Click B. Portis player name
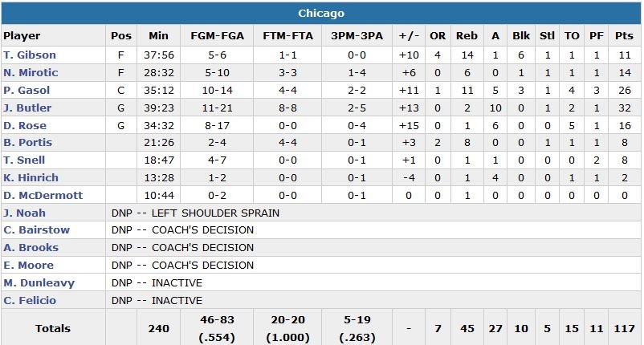Image resolution: width=644 pixels, height=345 pixels. (26, 143)
